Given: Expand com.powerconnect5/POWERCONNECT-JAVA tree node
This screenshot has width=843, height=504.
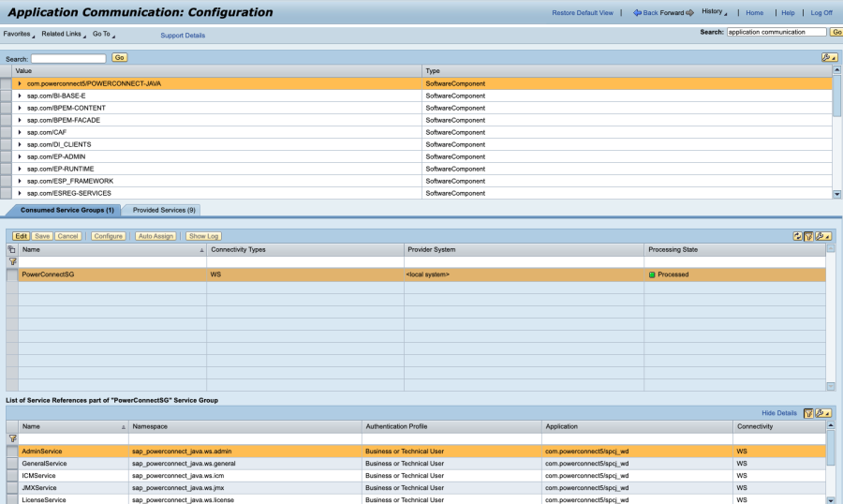Looking at the screenshot, I should pos(20,83).
